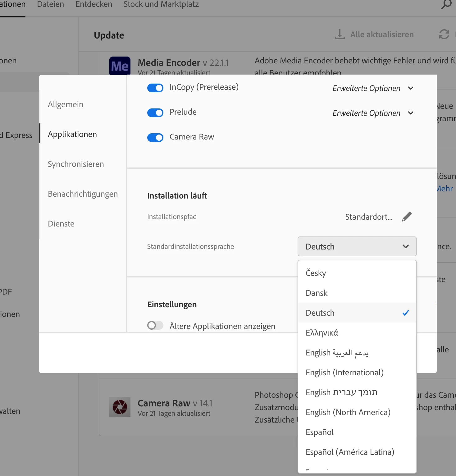
Task: Switch to the Dateien tab
Action: tap(50, 4)
